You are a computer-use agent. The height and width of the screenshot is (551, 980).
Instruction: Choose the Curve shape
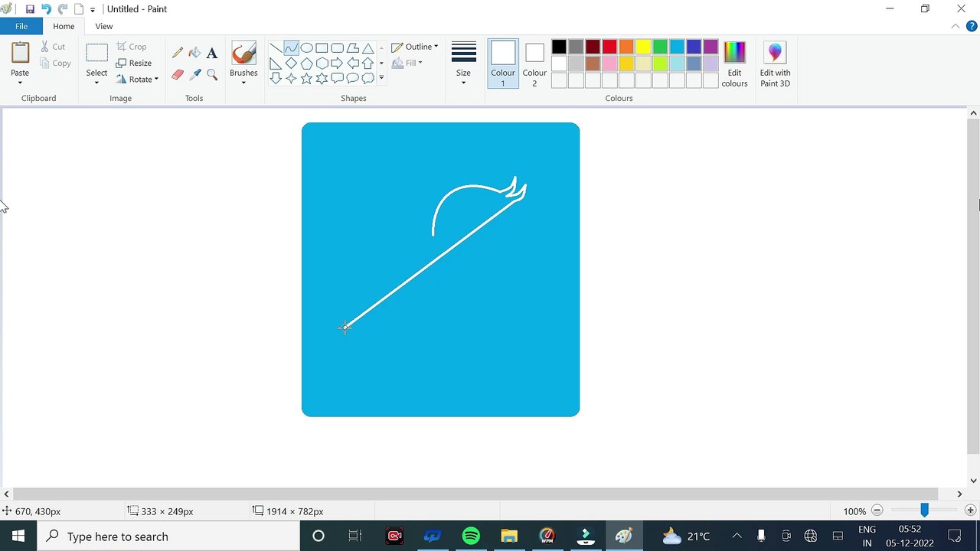[x=291, y=47]
